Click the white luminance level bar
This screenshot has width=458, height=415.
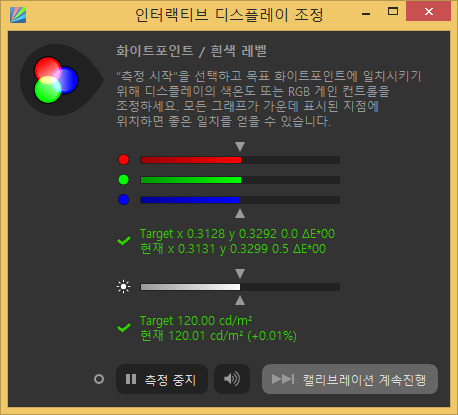coord(240,287)
